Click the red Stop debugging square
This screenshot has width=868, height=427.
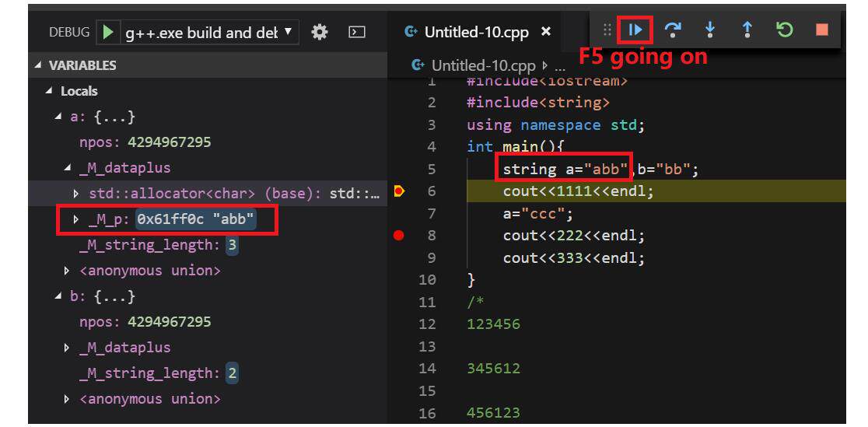(822, 30)
